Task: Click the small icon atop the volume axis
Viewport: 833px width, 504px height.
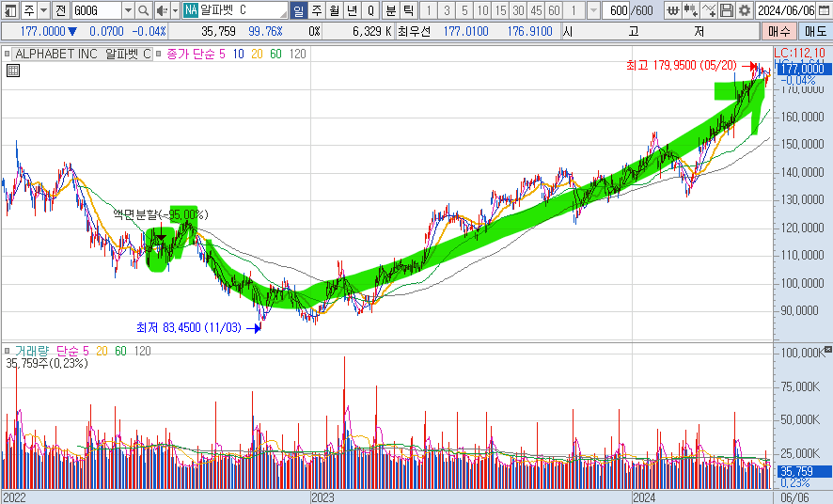Action: click(828, 350)
